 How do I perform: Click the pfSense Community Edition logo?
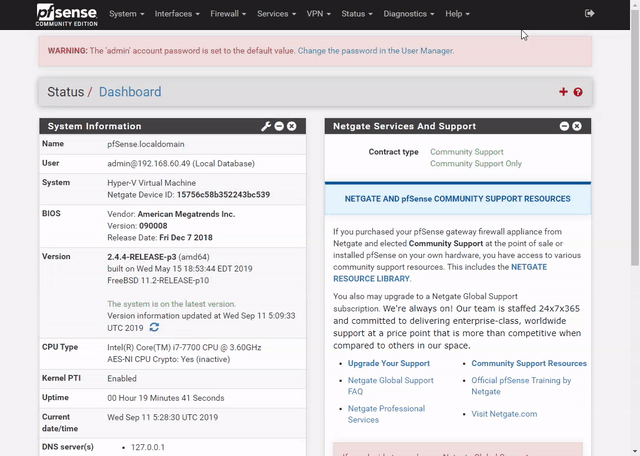pos(67,15)
